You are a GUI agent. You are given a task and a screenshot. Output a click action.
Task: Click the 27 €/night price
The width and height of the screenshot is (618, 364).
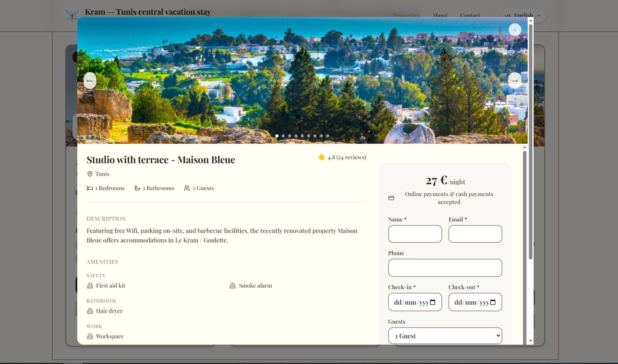(445, 181)
